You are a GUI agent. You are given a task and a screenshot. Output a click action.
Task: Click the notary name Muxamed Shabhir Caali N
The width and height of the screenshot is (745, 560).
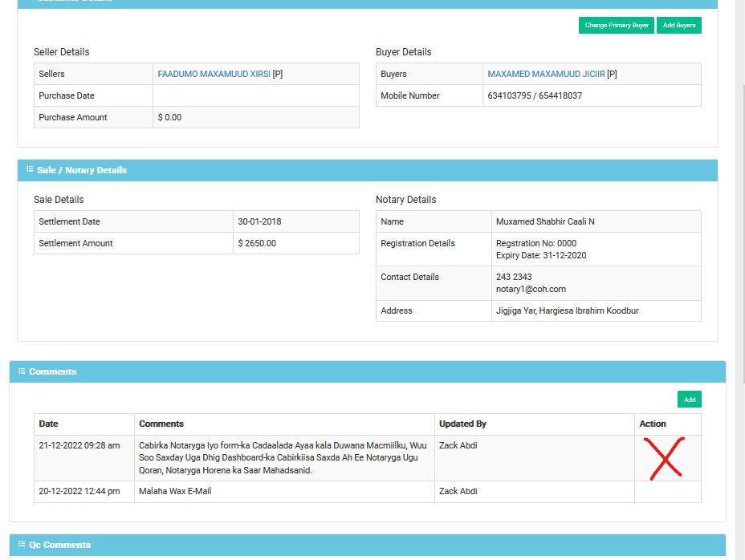click(x=545, y=221)
